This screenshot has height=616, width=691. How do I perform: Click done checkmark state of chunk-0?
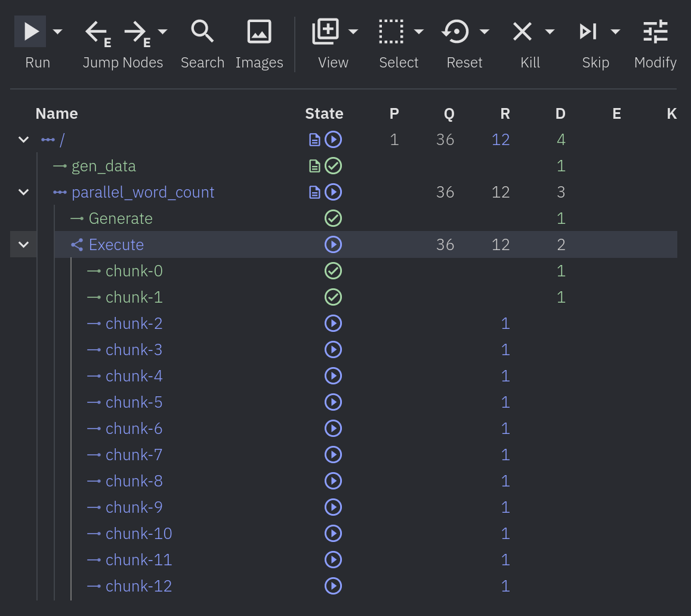point(333,271)
